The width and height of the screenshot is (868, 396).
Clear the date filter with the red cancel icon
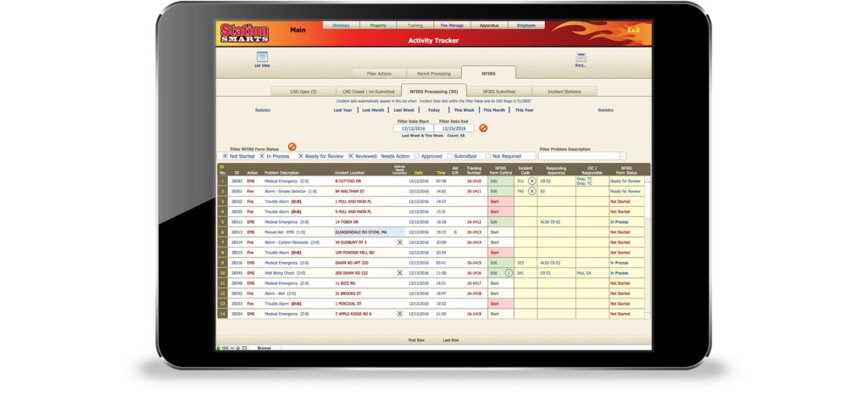click(x=482, y=128)
